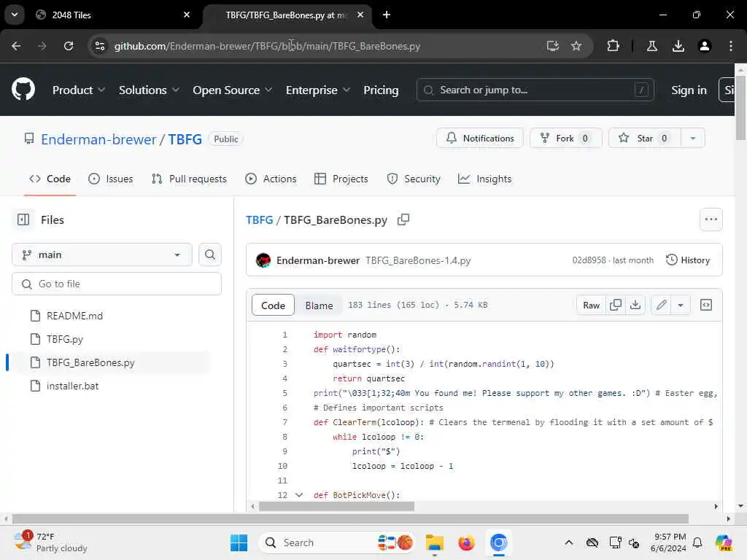This screenshot has height=560, width=747.
Task: Click Sign in link
Action: pyautogui.click(x=689, y=90)
